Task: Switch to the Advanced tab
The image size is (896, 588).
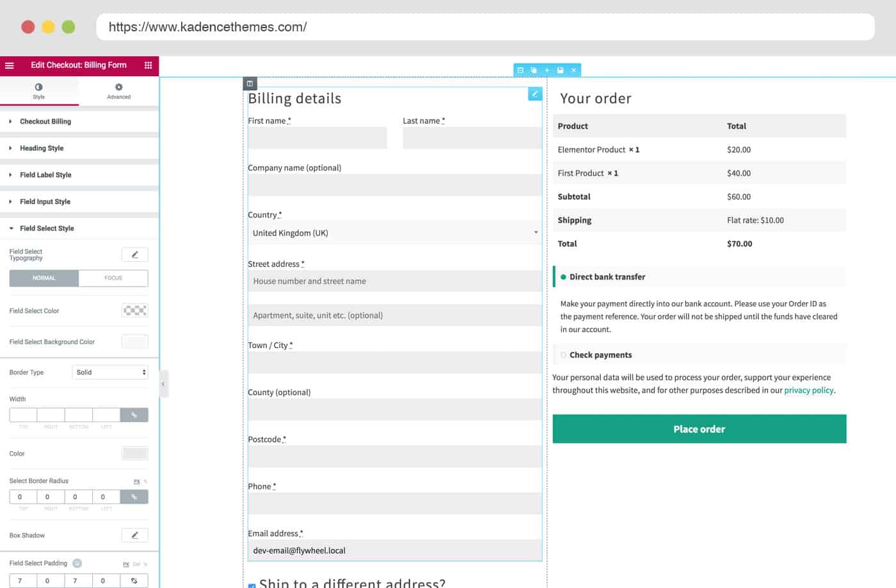Action: click(x=118, y=91)
